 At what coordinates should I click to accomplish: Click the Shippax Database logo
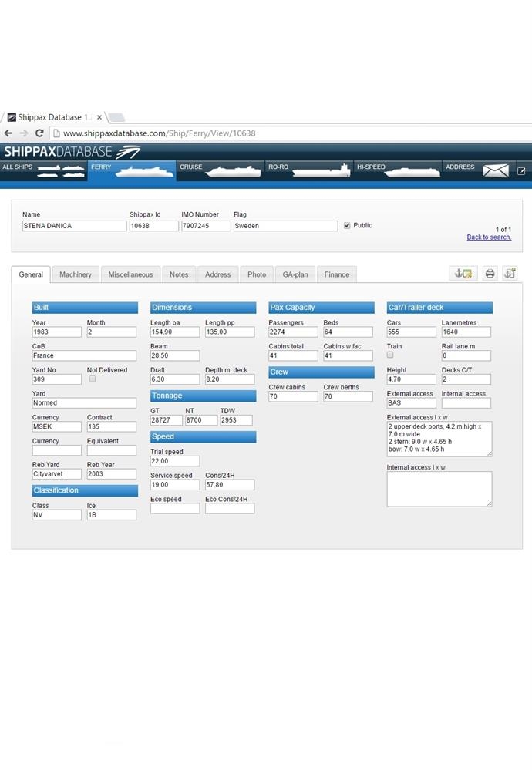point(72,151)
